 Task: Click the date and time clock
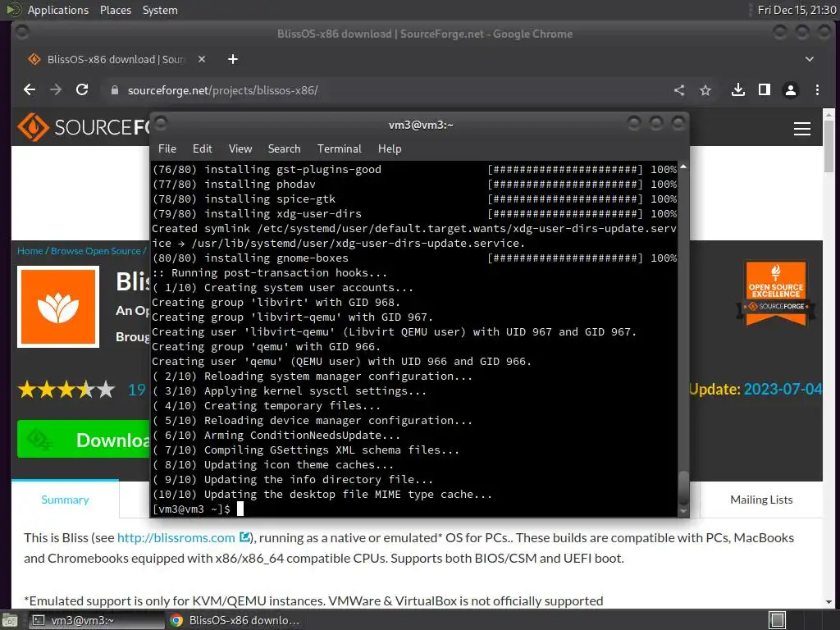click(797, 10)
